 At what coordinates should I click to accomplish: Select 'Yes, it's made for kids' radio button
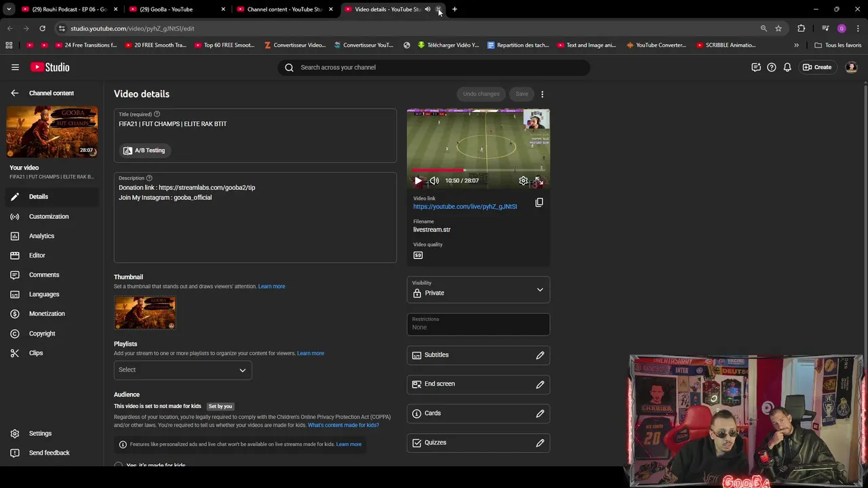pyautogui.click(x=119, y=466)
